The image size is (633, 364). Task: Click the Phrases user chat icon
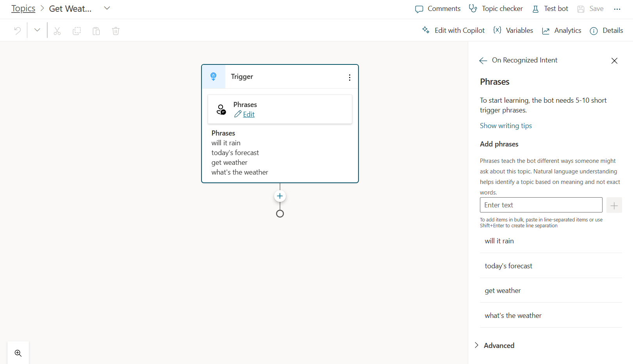point(221,109)
